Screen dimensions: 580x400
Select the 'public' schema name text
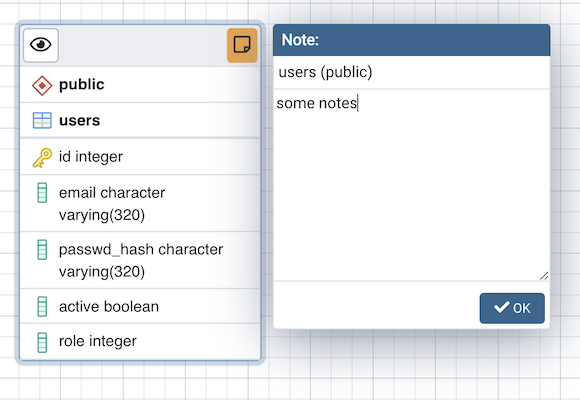pyautogui.click(x=82, y=84)
